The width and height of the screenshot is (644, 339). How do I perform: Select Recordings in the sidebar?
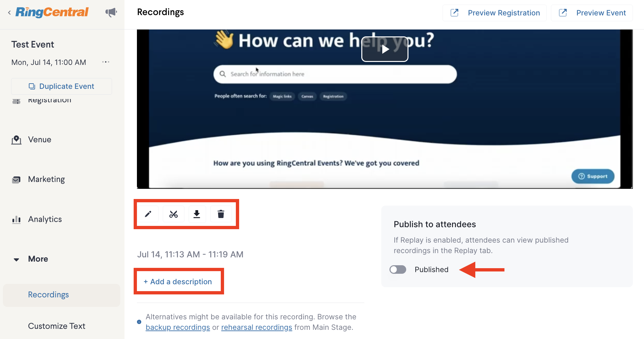tap(62, 295)
